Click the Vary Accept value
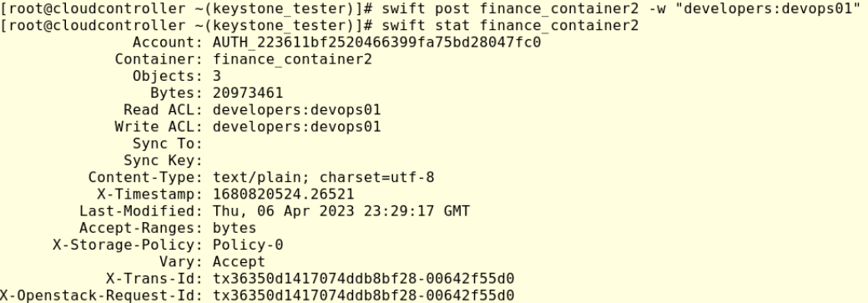The width and height of the screenshot is (868, 303). coord(240,262)
